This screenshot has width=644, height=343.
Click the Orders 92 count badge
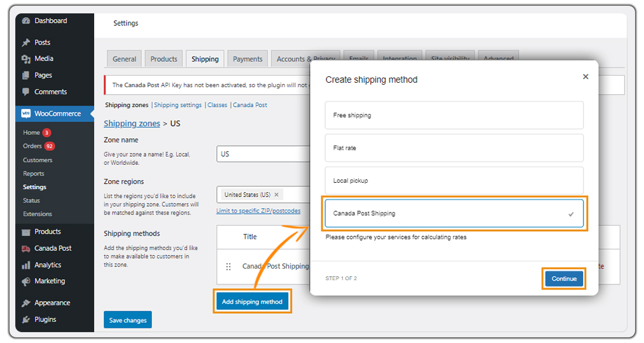pyautogui.click(x=50, y=146)
